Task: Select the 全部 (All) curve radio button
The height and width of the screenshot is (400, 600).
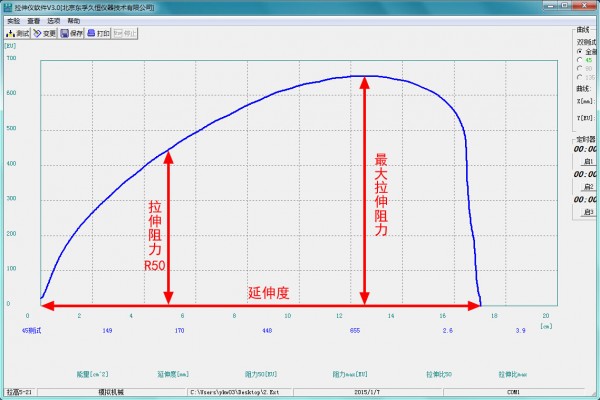Action: coord(579,51)
